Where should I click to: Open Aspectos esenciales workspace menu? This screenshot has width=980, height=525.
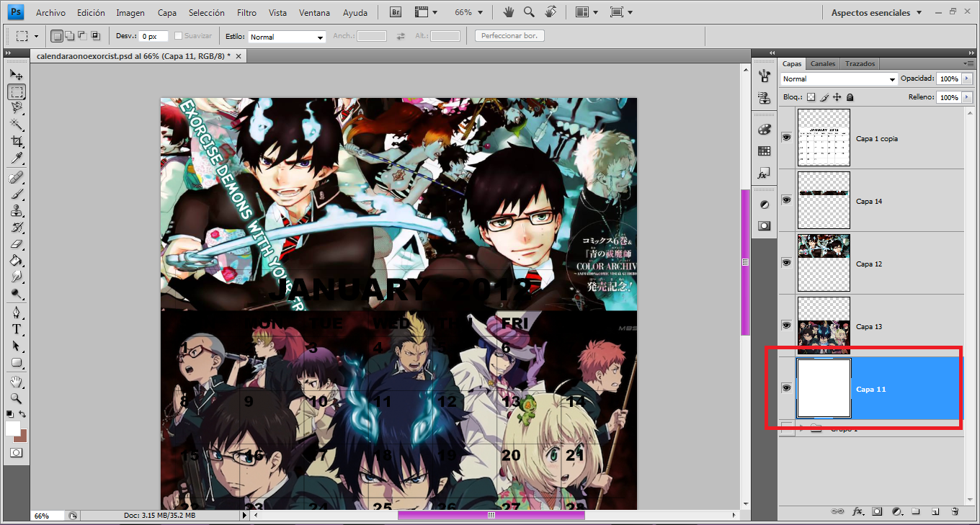click(876, 12)
